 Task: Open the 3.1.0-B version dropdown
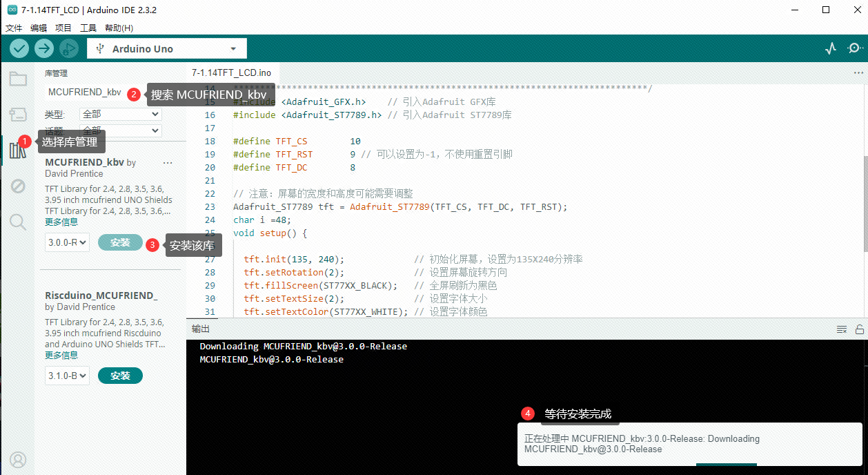(68, 376)
